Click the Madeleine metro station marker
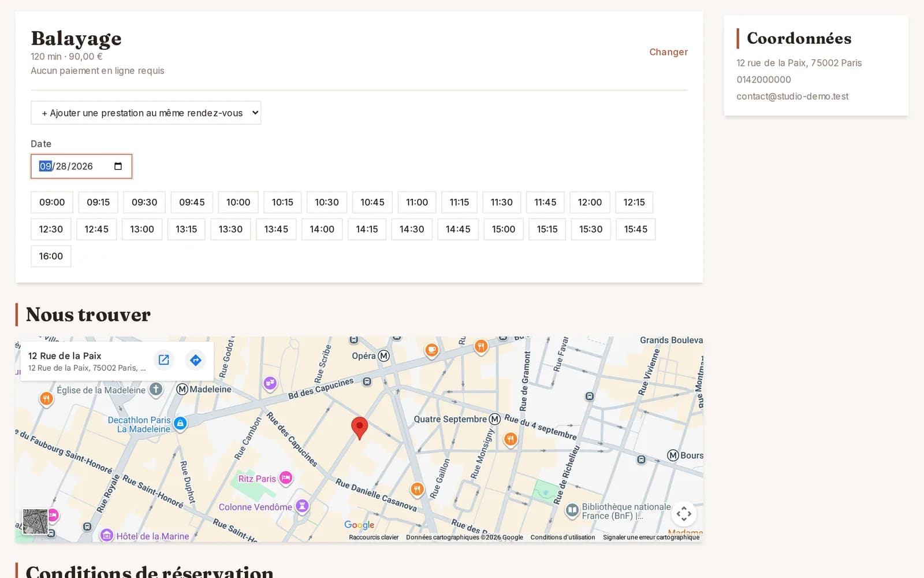The image size is (924, 578). pyautogui.click(x=182, y=390)
